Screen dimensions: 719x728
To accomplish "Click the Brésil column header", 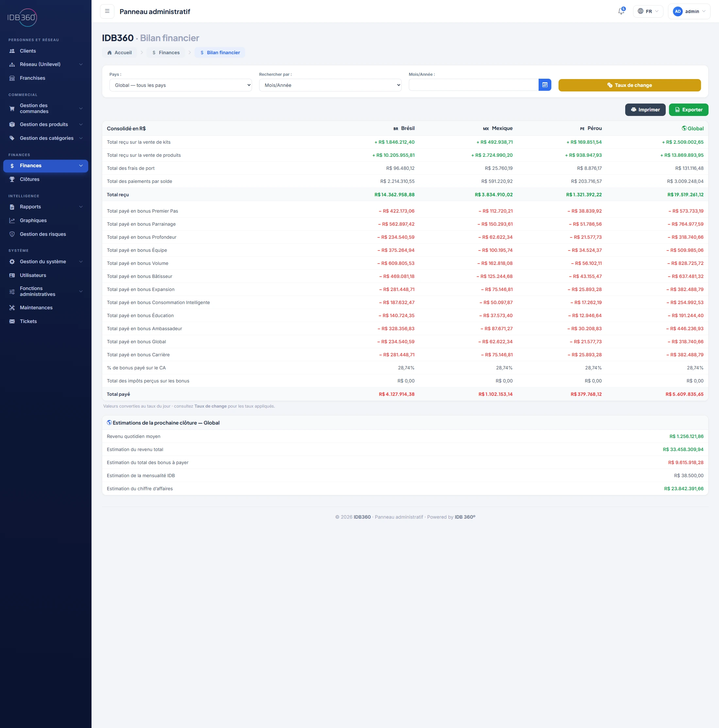I will coord(404,128).
